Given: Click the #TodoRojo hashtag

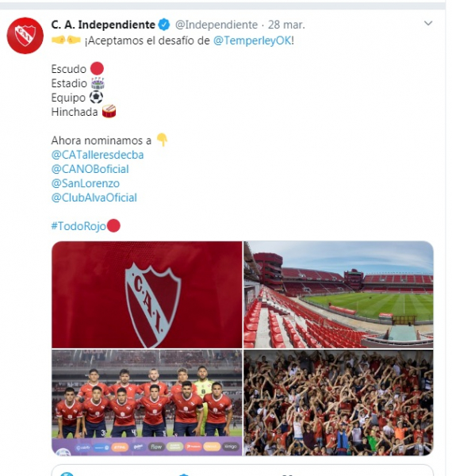Looking at the screenshot, I should tap(79, 226).
